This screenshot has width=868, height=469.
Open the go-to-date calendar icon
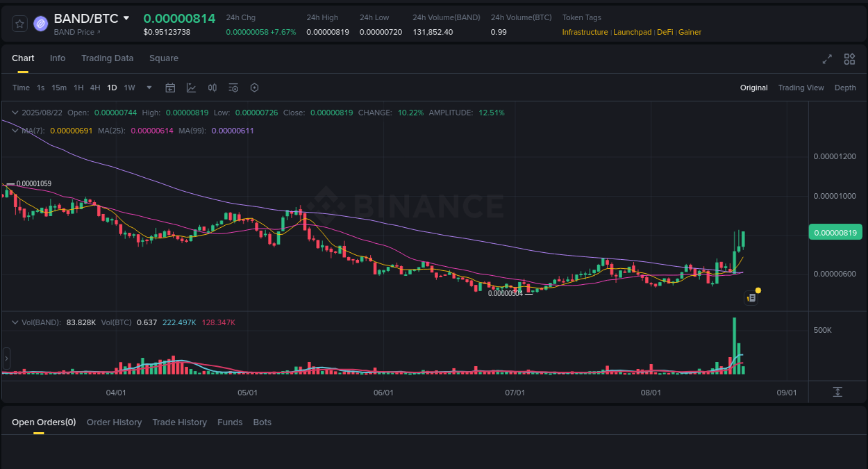tap(170, 88)
